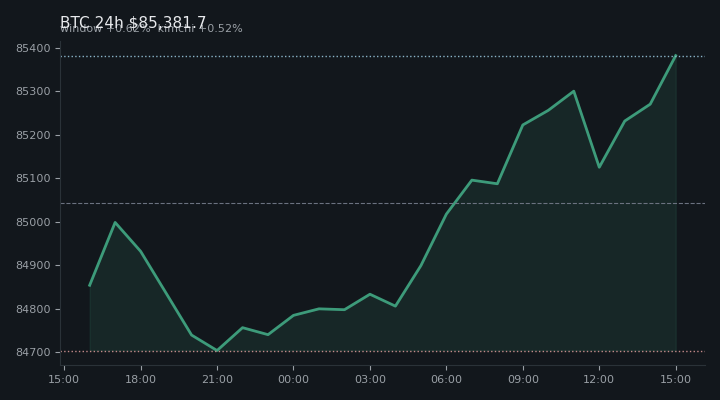The height and width of the screenshot is (400, 720).
Task: Select the 84700 y-axis label
Action: 33,352
